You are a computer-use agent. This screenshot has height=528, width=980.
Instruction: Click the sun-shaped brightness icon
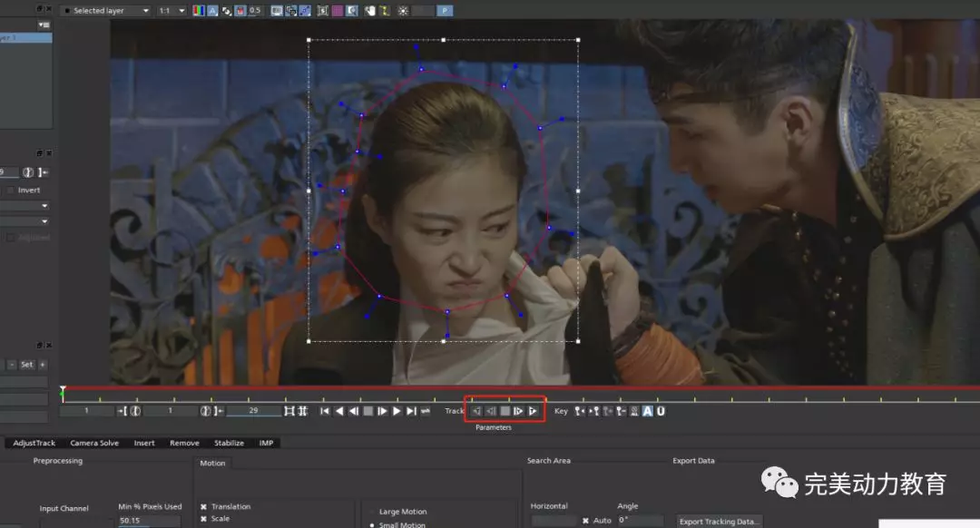(403, 11)
